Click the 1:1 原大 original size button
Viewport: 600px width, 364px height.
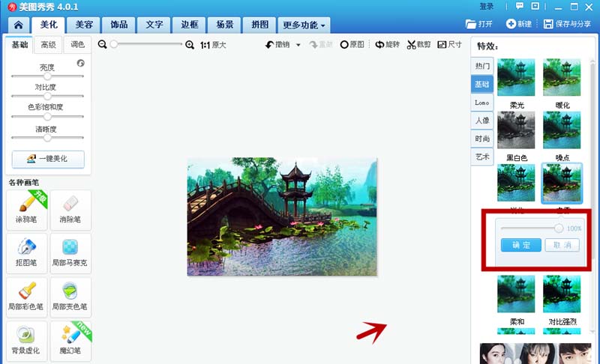pos(213,45)
